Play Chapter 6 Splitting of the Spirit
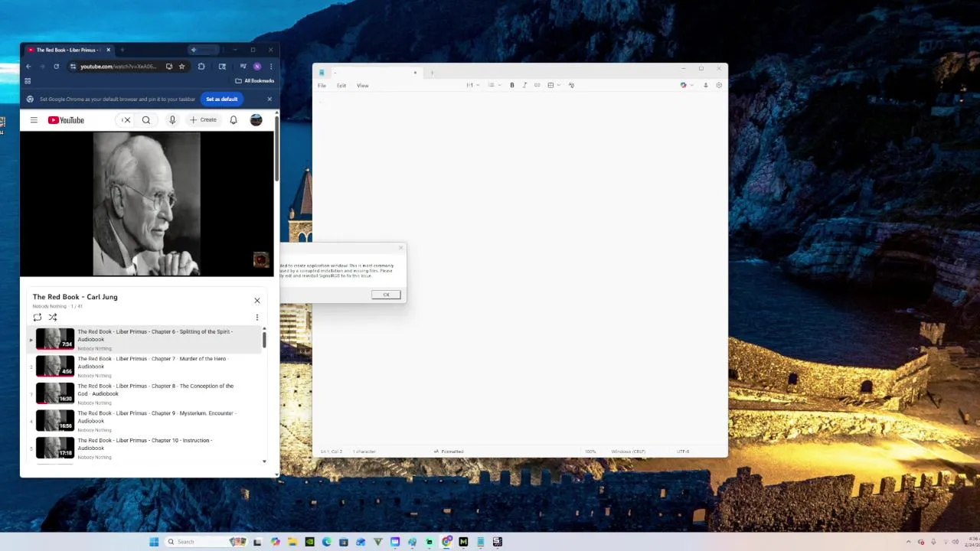The width and height of the screenshot is (980, 551). [x=145, y=339]
